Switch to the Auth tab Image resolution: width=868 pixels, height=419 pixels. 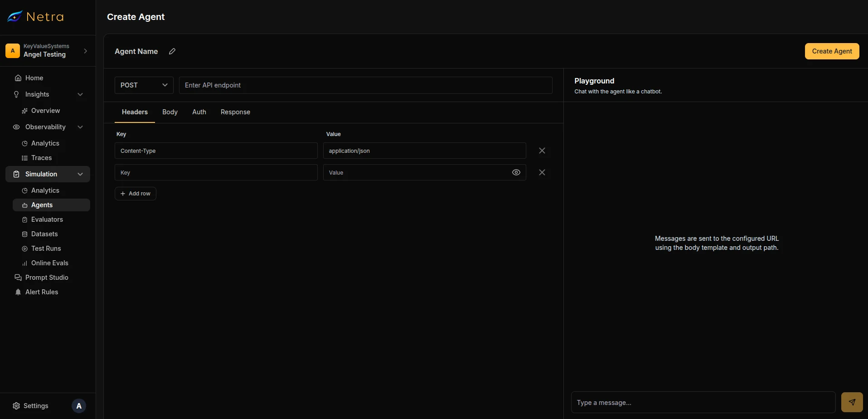click(x=199, y=112)
